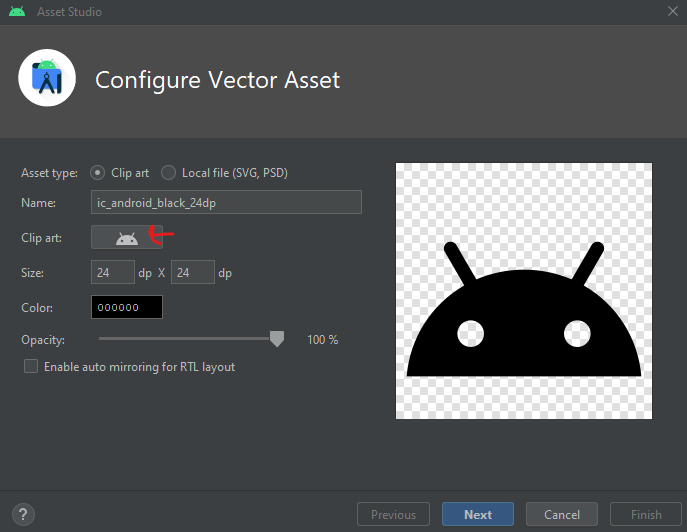Click the Next button
Image resolution: width=687 pixels, height=532 pixels.
point(478,514)
